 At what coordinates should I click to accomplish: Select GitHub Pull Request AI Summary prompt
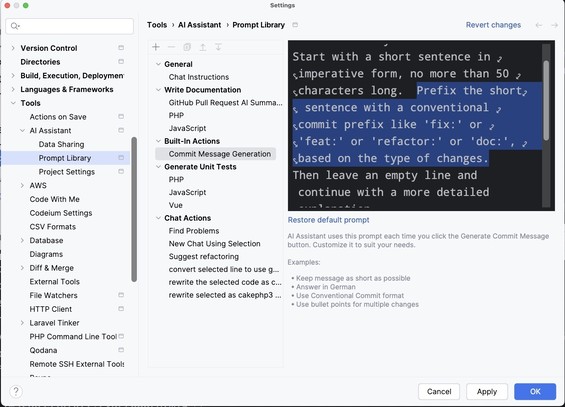[x=225, y=103]
